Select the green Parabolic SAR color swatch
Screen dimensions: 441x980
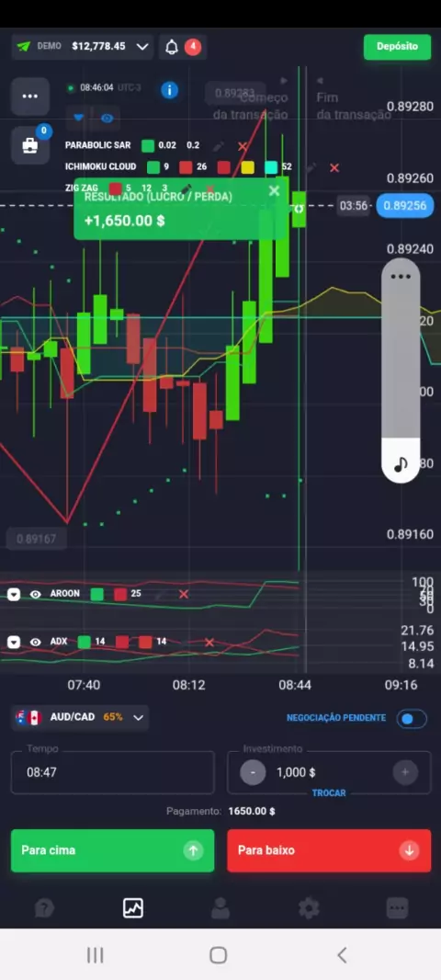point(147,146)
